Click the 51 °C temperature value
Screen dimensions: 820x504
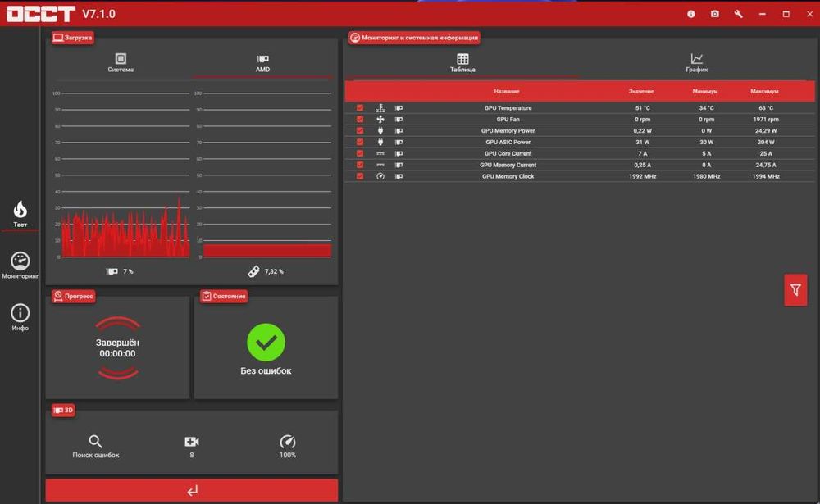coord(643,107)
